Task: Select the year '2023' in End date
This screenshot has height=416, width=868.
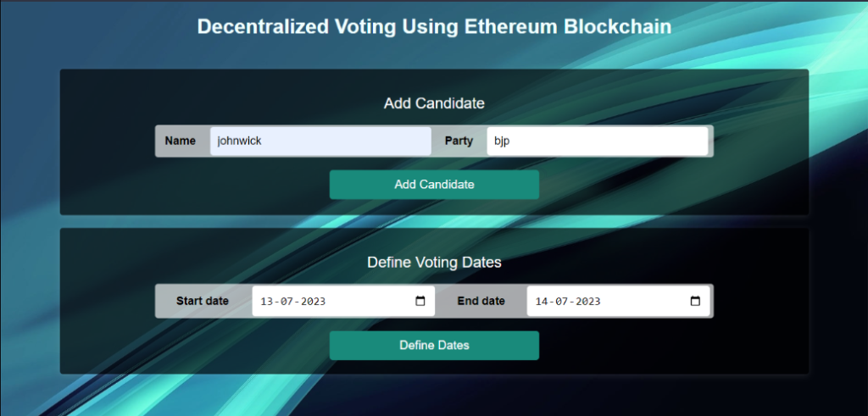Action: pyautogui.click(x=587, y=302)
